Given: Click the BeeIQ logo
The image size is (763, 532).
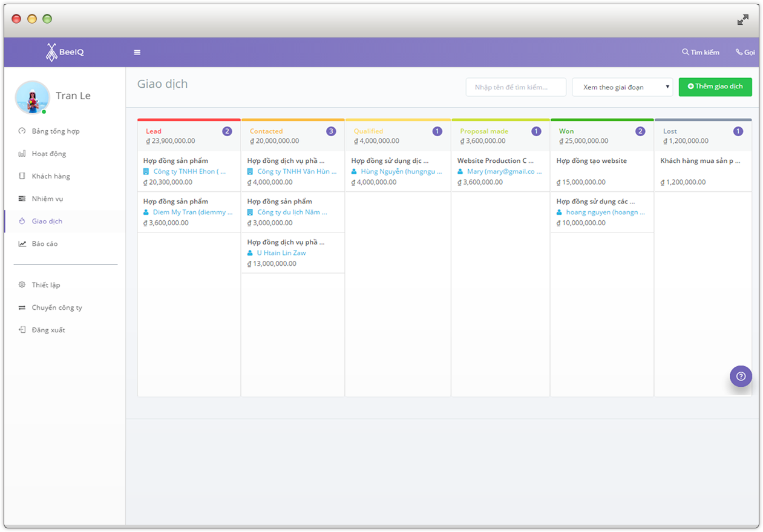Looking at the screenshot, I should tap(65, 52).
